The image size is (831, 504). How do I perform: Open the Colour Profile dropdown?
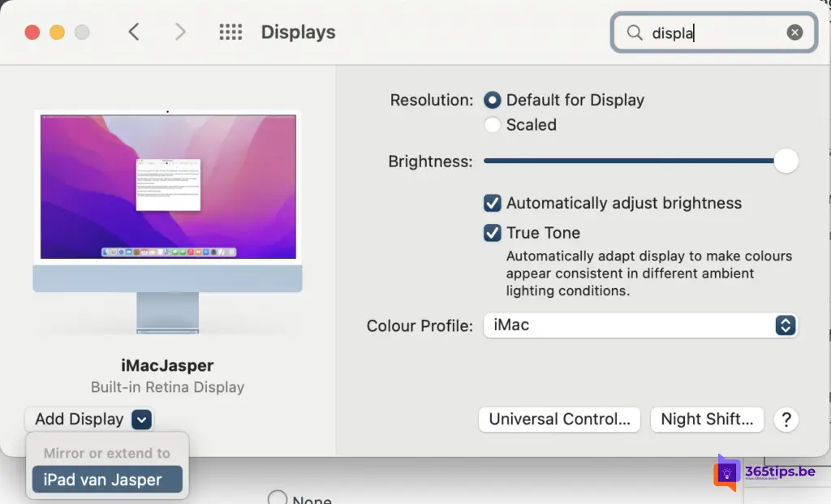coord(640,325)
